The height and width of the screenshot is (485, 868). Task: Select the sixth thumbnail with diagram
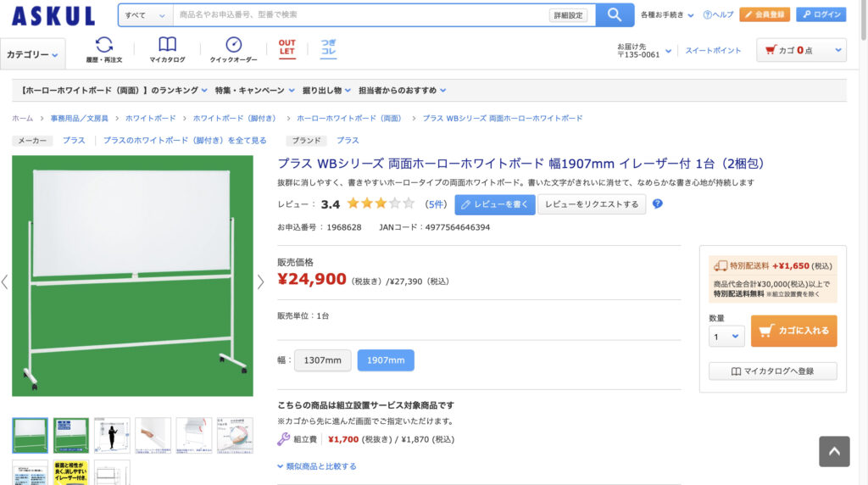point(235,436)
